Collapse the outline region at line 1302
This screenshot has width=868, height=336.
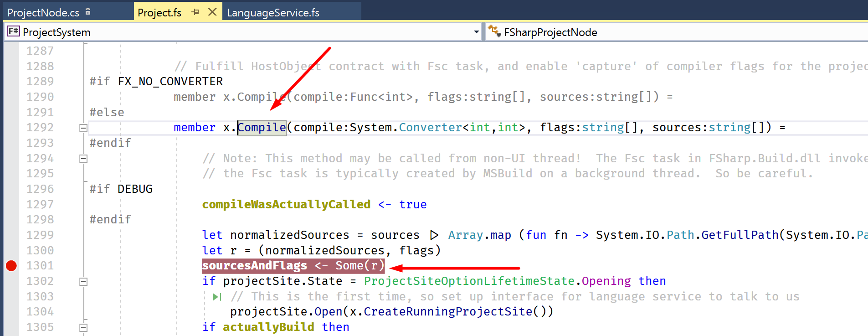[x=83, y=282]
